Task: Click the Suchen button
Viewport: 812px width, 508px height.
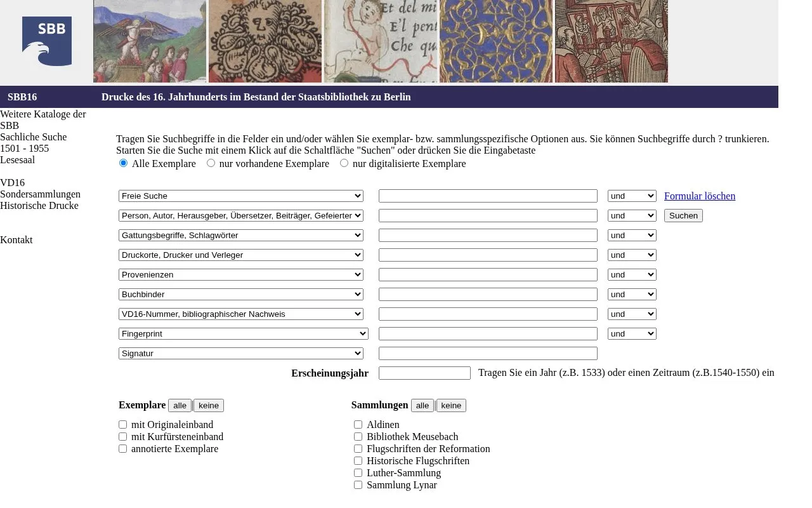Action: coord(683,216)
